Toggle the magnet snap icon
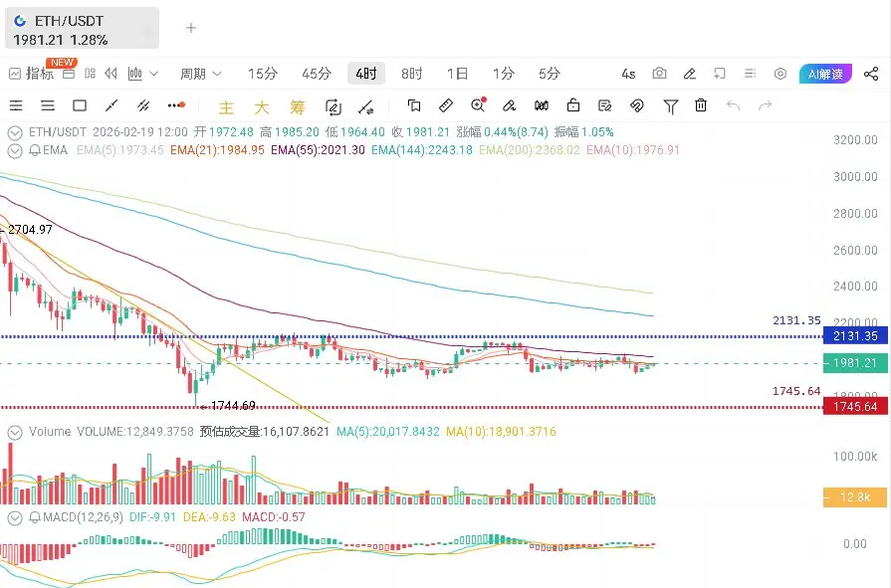This screenshot has height=588, width=891. point(637,105)
